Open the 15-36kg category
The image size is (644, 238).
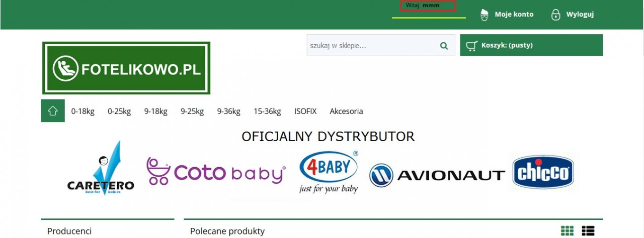coord(267,111)
